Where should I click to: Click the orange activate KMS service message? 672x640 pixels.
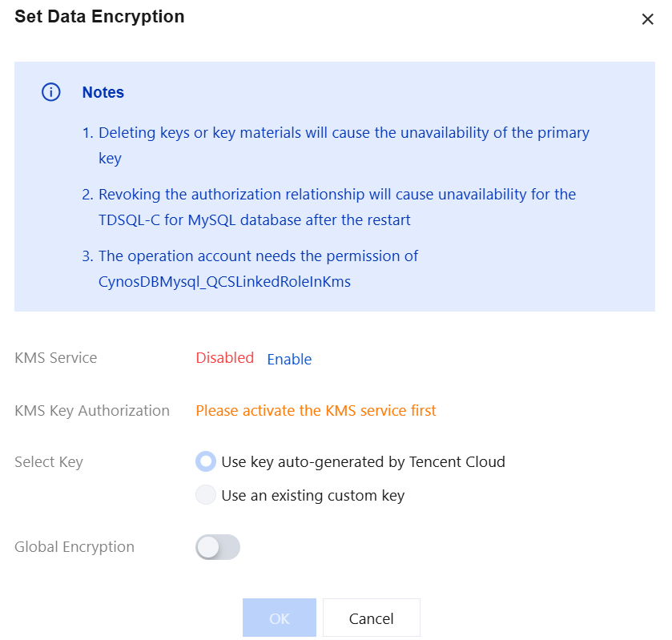[316, 411]
